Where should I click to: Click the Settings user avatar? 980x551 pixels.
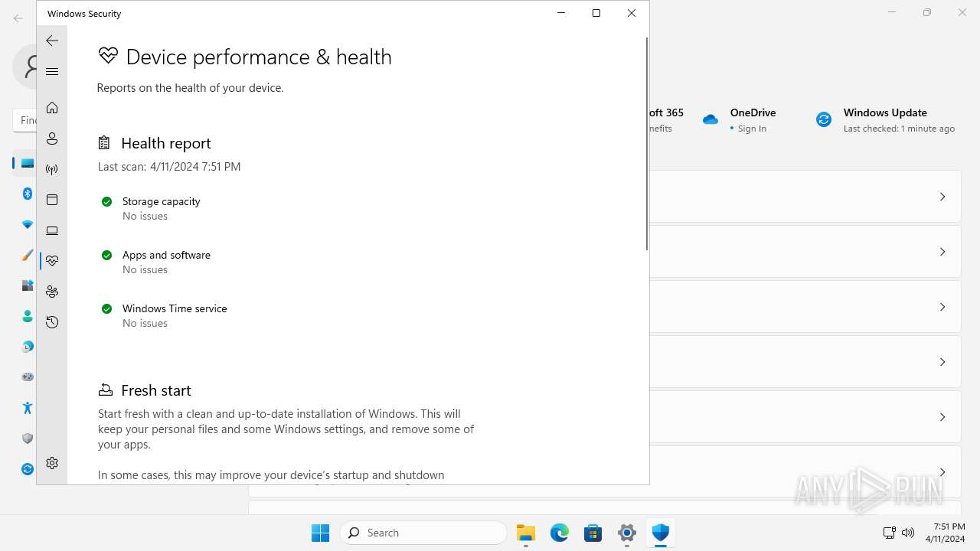click(x=25, y=67)
